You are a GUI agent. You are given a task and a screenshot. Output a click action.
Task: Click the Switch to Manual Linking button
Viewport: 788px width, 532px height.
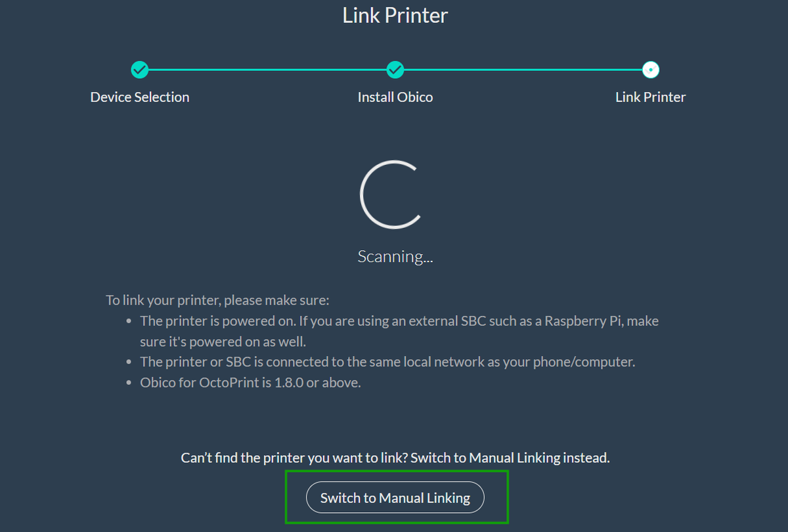click(x=395, y=498)
